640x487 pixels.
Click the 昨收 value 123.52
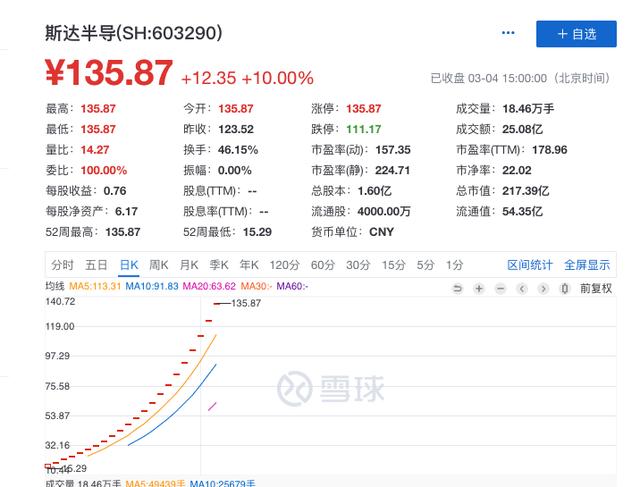236,129
